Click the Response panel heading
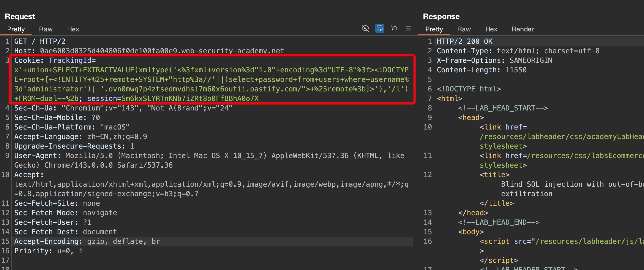Image resolution: width=644 pixels, height=270 pixels. coord(441,16)
